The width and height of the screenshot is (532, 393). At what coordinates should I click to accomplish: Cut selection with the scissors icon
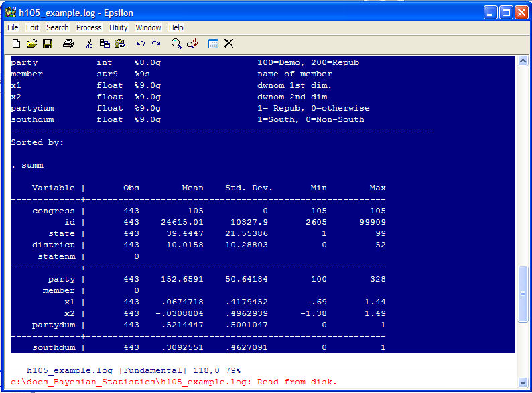[x=89, y=44]
